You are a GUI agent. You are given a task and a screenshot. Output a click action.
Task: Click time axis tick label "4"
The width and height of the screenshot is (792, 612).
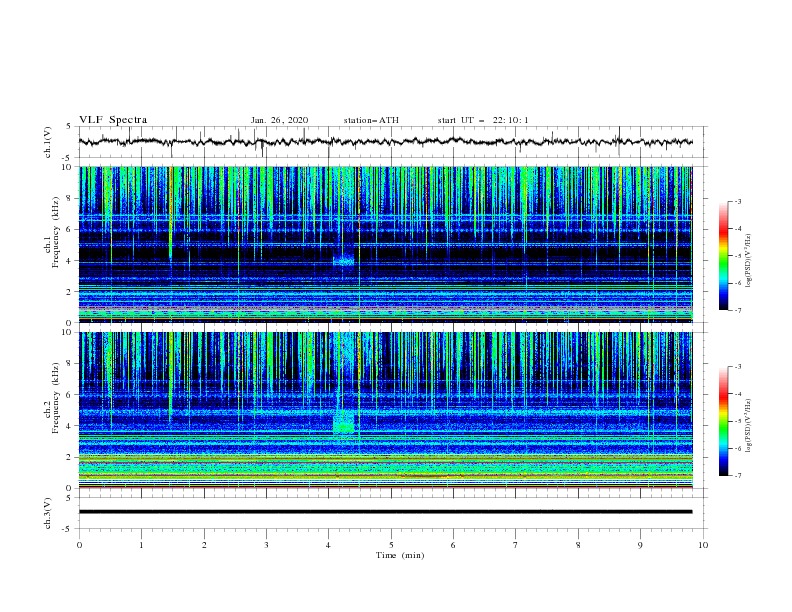coord(329,545)
